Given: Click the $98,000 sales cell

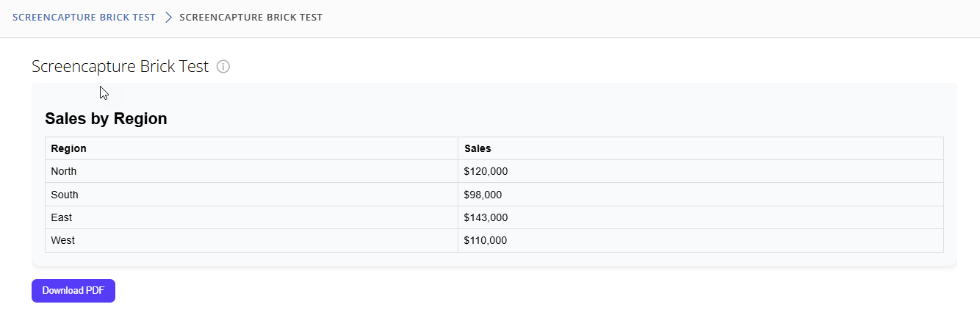Looking at the screenshot, I should click(x=701, y=195).
